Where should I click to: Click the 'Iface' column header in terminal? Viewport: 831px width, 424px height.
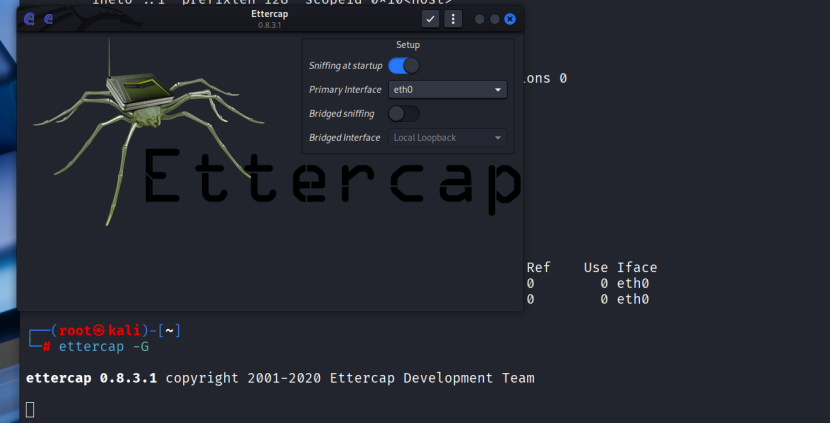pos(637,268)
